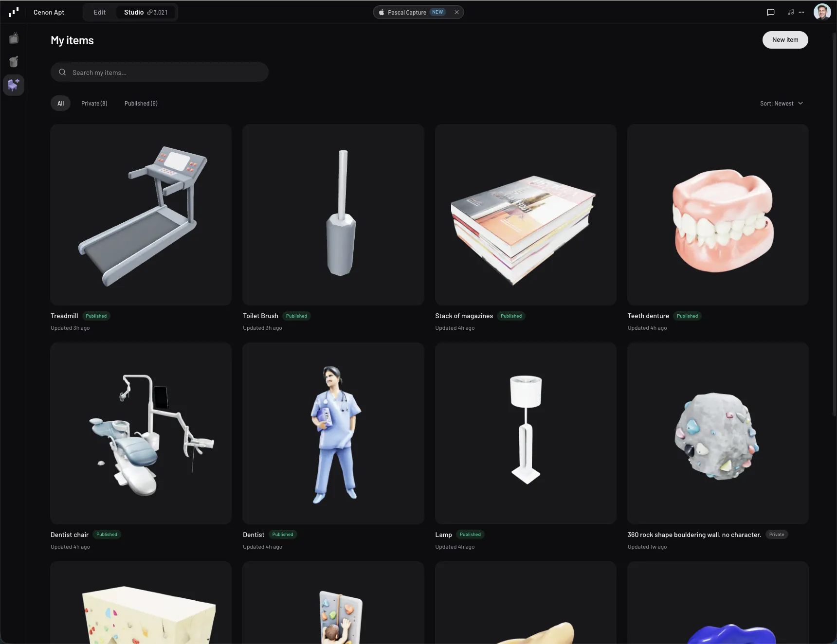837x644 pixels.
Task: Click the My items heading
Action: (72, 40)
